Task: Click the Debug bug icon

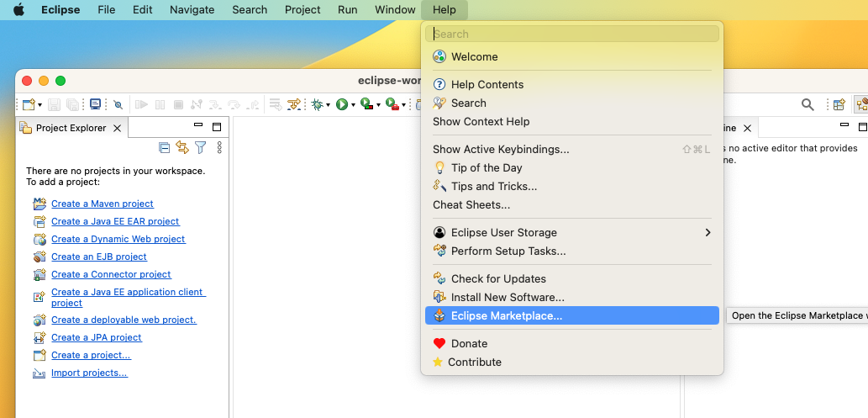Action: click(x=317, y=104)
